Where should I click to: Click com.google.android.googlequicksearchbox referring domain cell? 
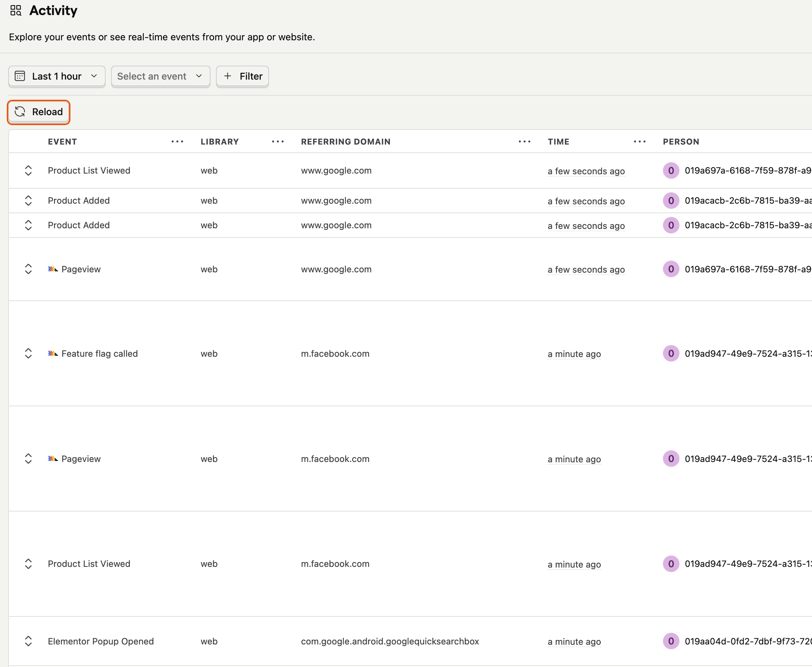point(390,641)
